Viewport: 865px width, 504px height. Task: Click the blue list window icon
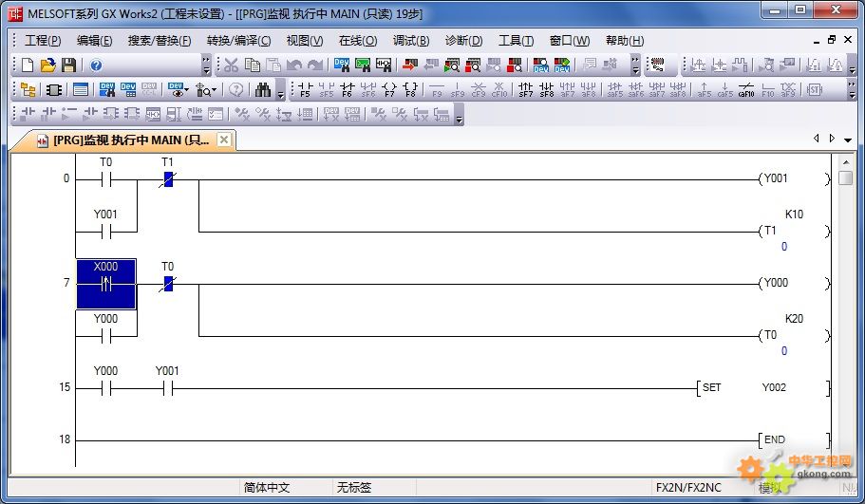(81, 89)
